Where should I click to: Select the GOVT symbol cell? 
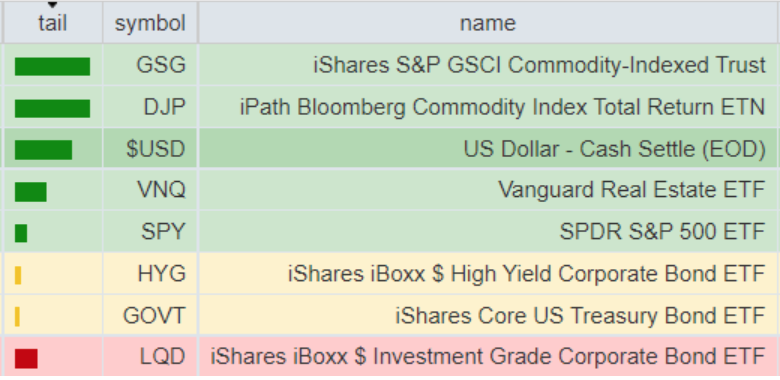point(150,315)
